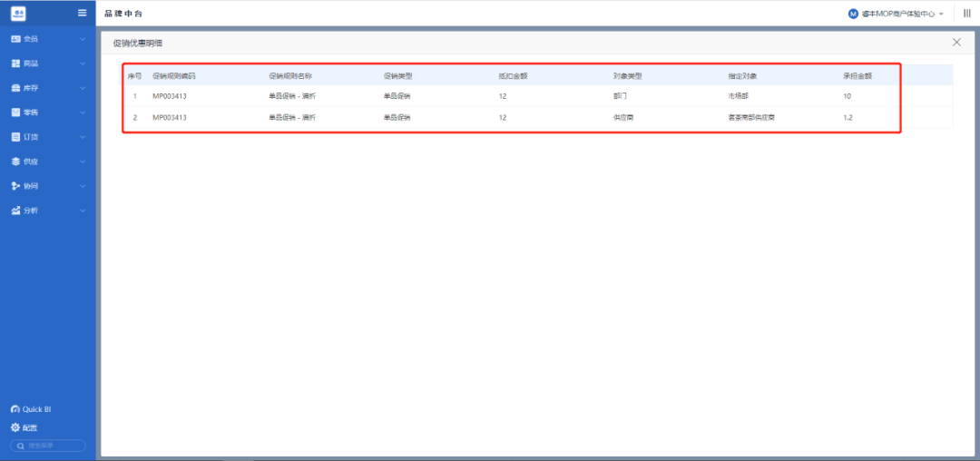980x461 pixels.
Task: Click the 协同 collaboration icon
Action: click(16, 186)
